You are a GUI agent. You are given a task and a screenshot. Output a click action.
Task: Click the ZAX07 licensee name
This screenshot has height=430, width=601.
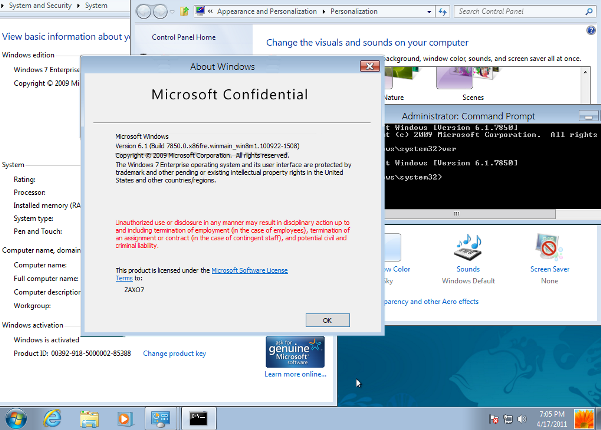pyautogui.click(x=134, y=290)
